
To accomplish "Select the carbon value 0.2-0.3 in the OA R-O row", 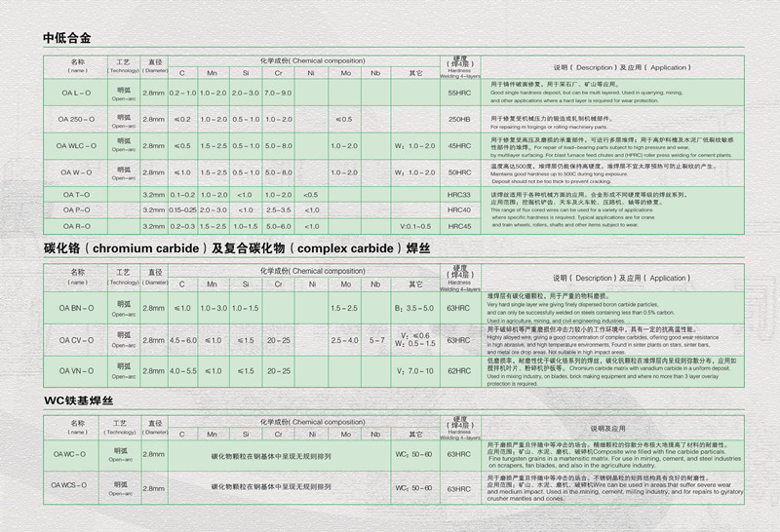I will click(182, 226).
